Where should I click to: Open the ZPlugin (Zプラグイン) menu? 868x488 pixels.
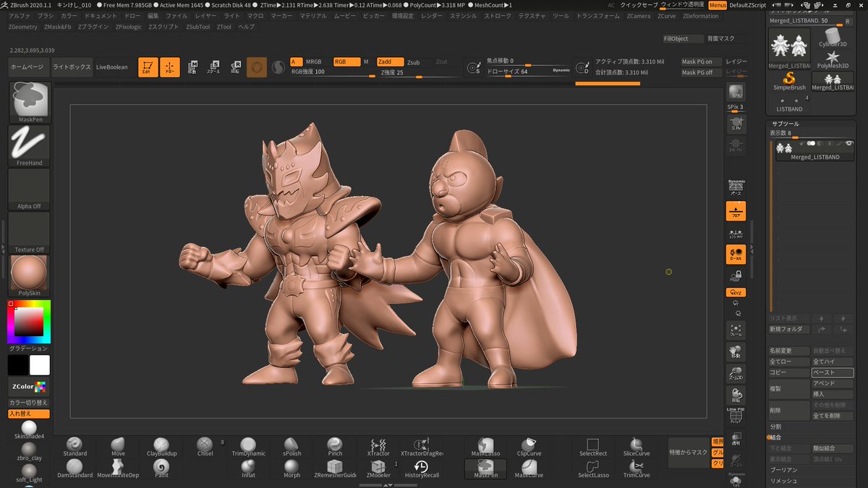93,27
